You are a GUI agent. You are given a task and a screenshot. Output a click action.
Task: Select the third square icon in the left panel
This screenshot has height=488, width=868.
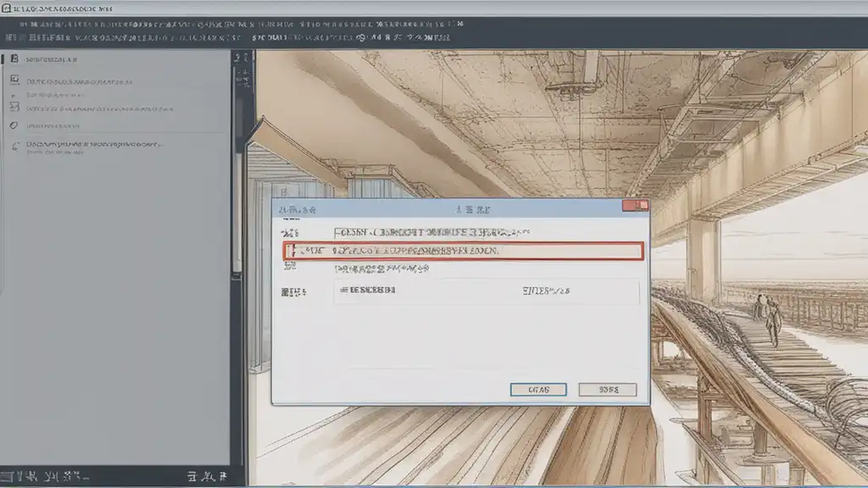tap(14, 107)
